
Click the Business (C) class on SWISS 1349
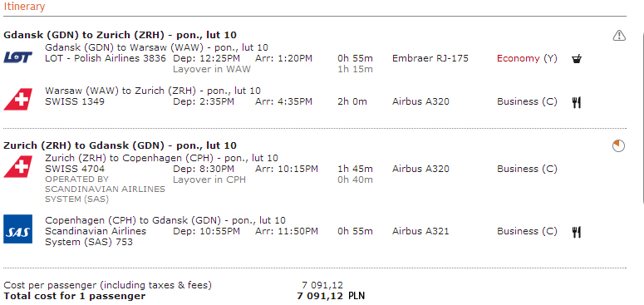527,101
